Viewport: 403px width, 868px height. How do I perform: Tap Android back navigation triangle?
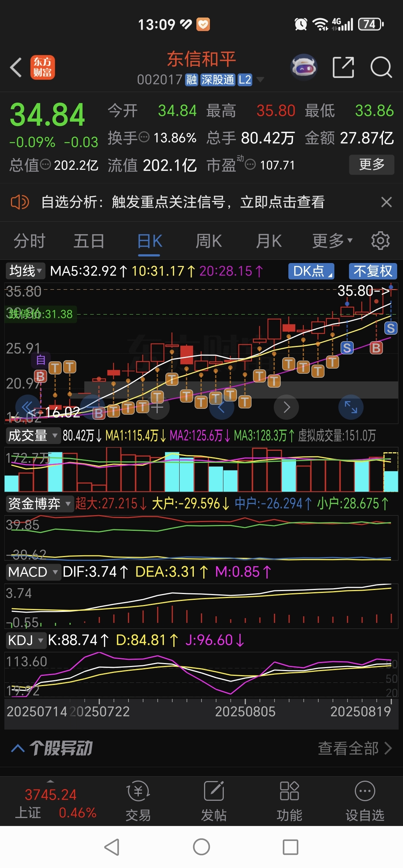point(112,847)
